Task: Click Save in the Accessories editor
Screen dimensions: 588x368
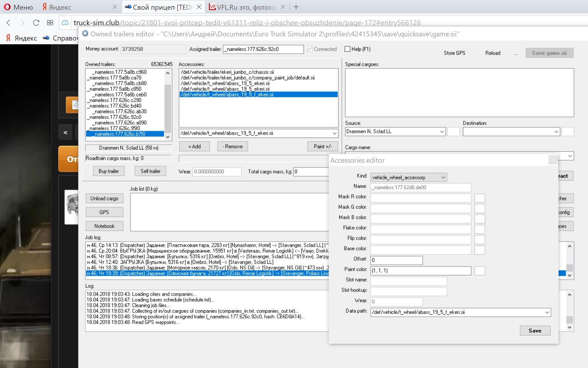Action: pos(535,331)
